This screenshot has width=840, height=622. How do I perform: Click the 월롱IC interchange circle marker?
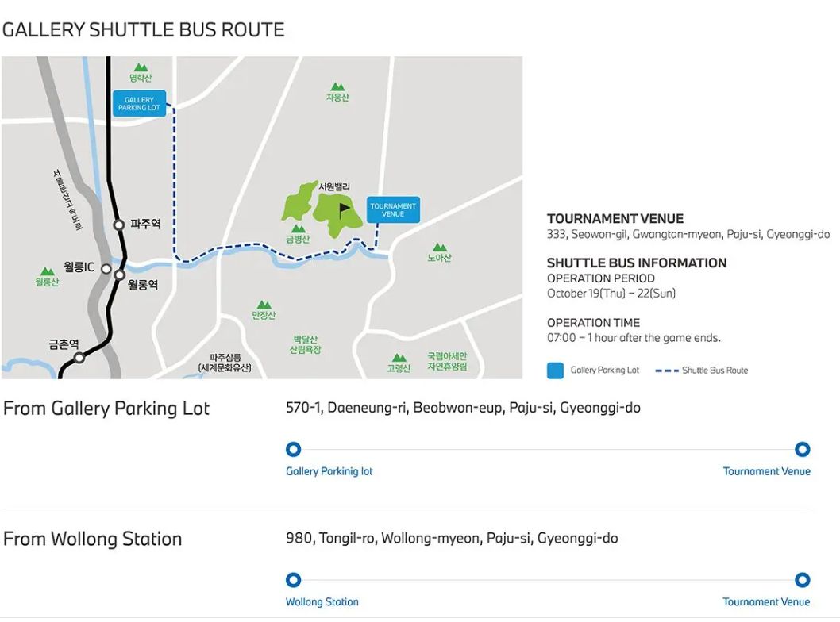(x=106, y=269)
